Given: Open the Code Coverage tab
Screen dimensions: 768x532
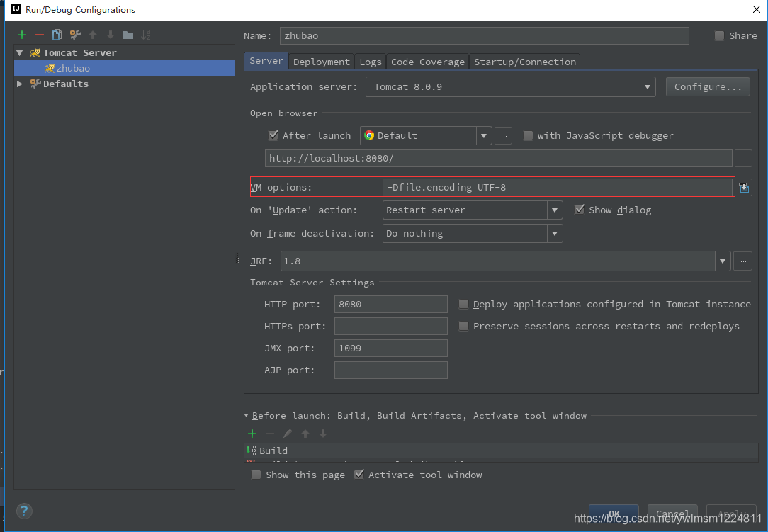Looking at the screenshot, I should [428, 62].
